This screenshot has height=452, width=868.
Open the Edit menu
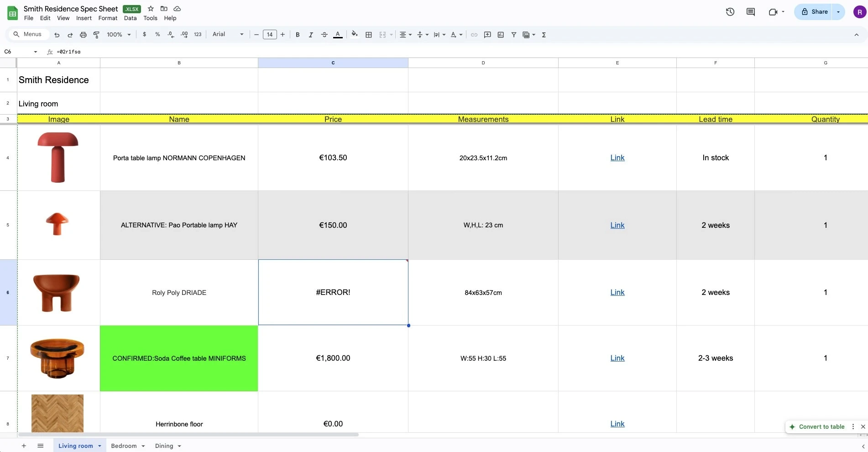click(45, 18)
